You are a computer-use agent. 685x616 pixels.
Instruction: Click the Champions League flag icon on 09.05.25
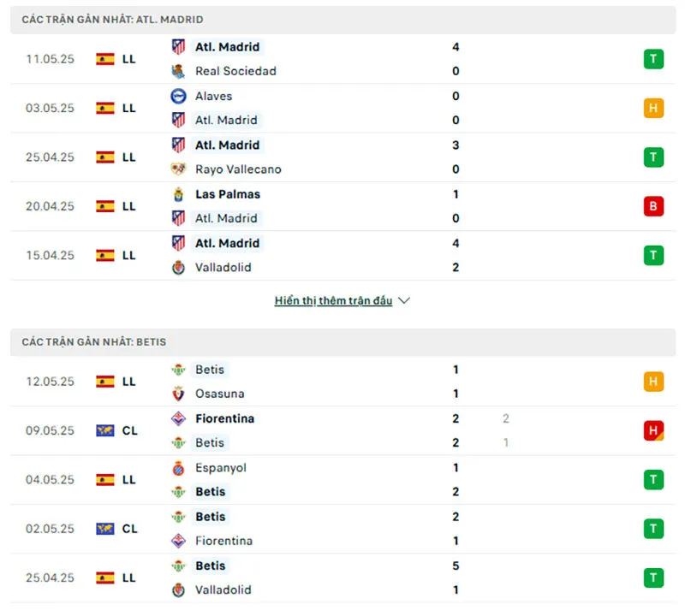click(x=105, y=430)
